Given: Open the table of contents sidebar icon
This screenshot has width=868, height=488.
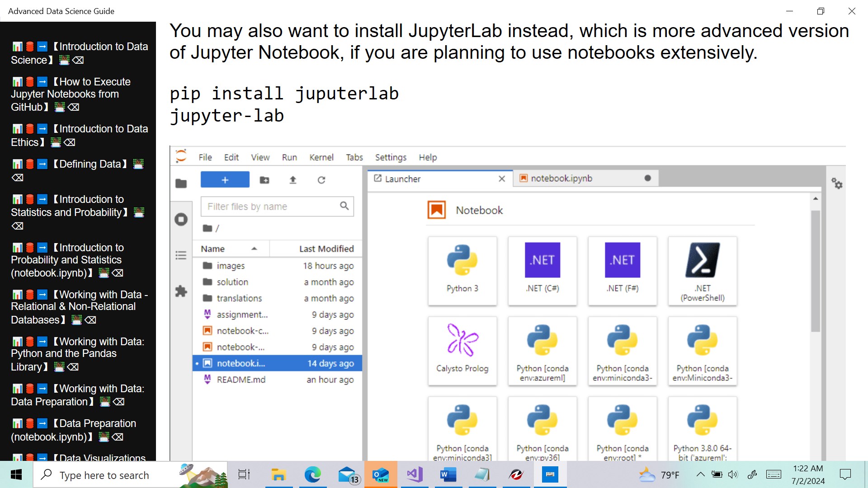Looking at the screenshot, I should pyautogui.click(x=181, y=256).
